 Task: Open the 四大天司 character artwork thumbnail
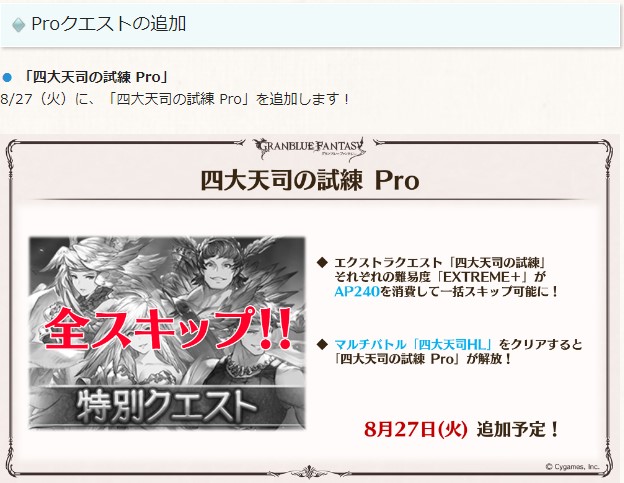[x=167, y=333]
